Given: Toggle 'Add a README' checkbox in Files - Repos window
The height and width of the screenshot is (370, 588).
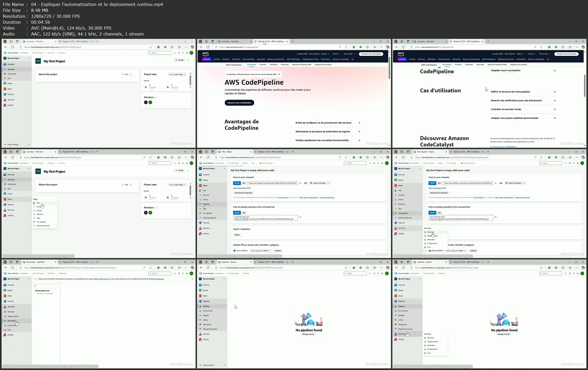Looking at the screenshot, I should point(234,250).
